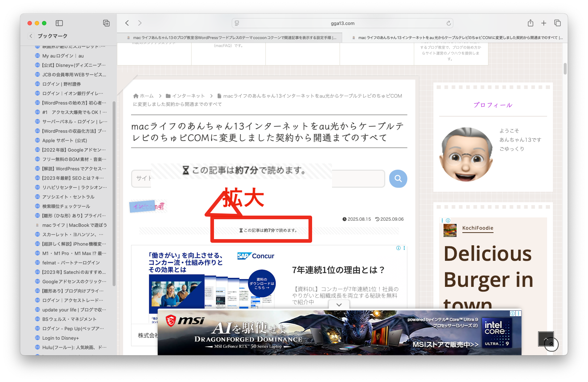The height and width of the screenshot is (382, 588).
Task: Open bookmark リハビリセンター | ラクシオン
Action: [x=75, y=187]
